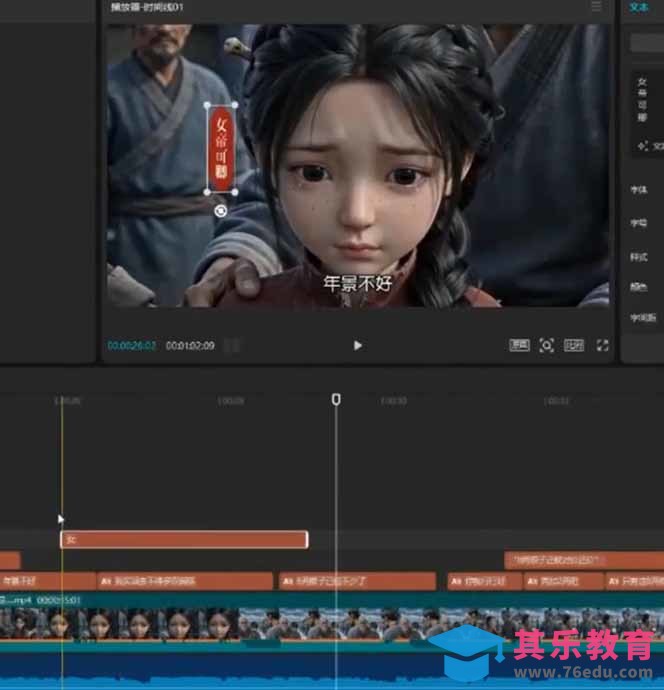
Task: Select the subtitle clip under the 女 text clip
Action: [185, 581]
